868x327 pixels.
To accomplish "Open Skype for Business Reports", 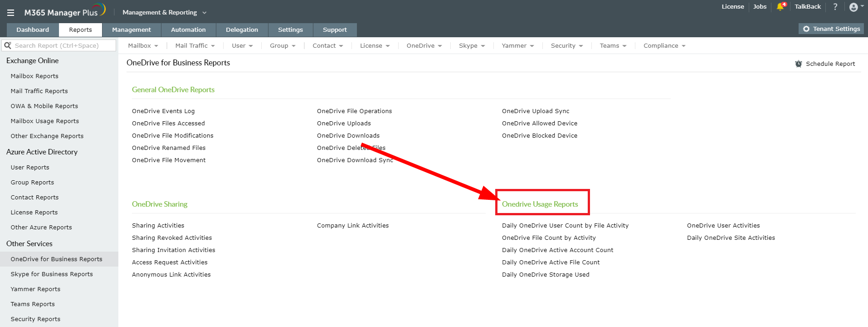I will point(52,274).
